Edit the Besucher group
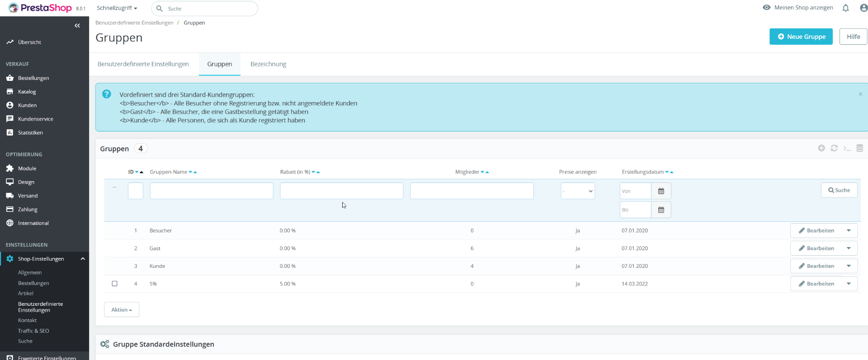This screenshot has height=360, width=868. [x=816, y=231]
